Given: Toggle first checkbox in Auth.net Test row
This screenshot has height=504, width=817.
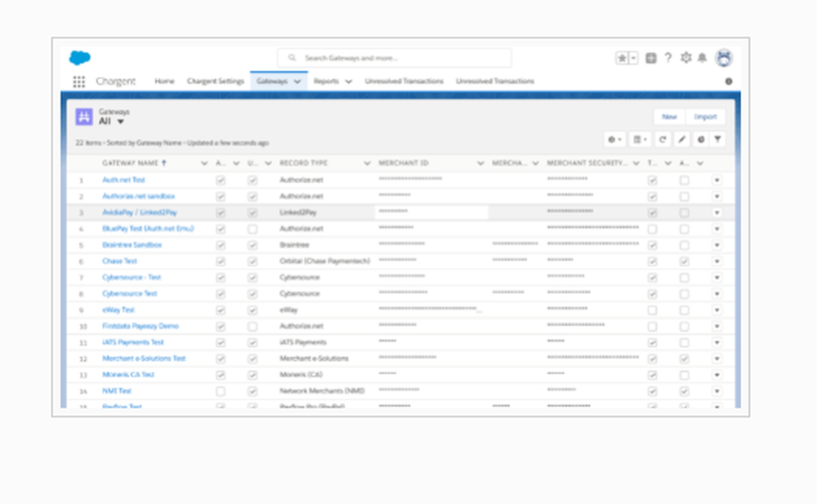Looking at the screenshot, I should (x=221, y=181).
